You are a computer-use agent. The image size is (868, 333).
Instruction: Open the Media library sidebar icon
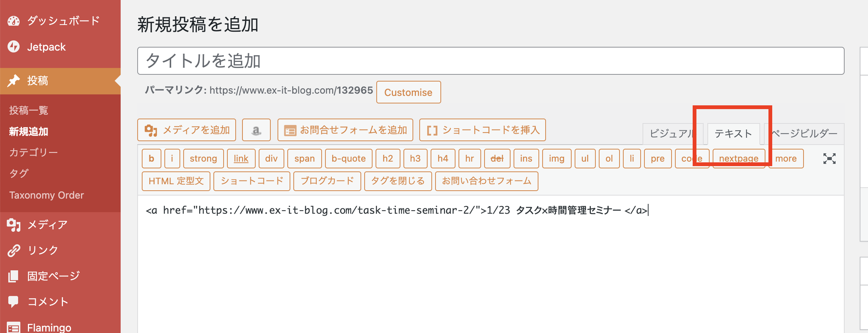click(14, 225)
